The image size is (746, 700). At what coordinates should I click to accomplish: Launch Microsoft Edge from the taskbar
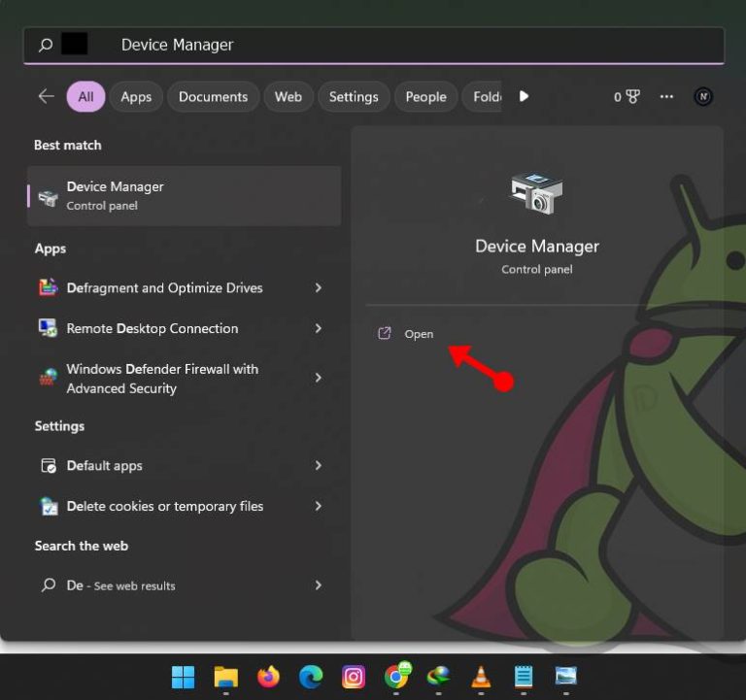tap(311, 677)
